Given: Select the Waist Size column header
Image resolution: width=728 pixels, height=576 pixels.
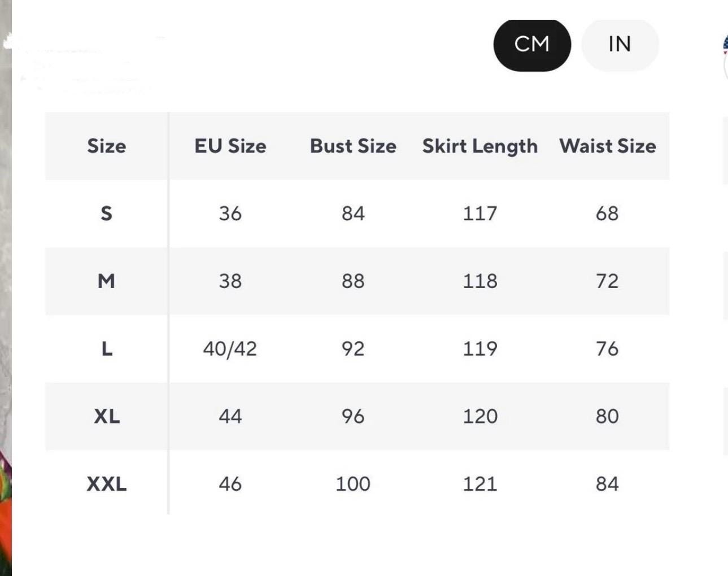Looking at the screenshot, I should [x=608, y=146].
